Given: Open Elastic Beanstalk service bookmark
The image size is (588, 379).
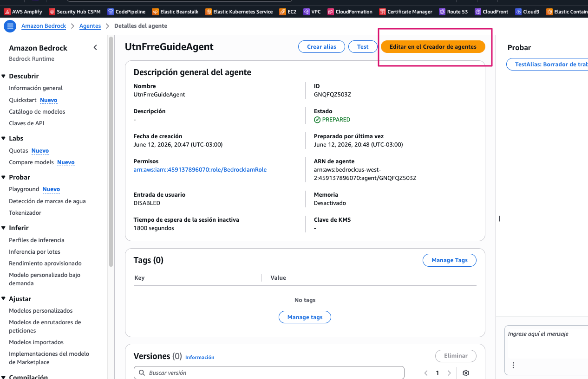Looking at the screenshot, I should [175, 12].
